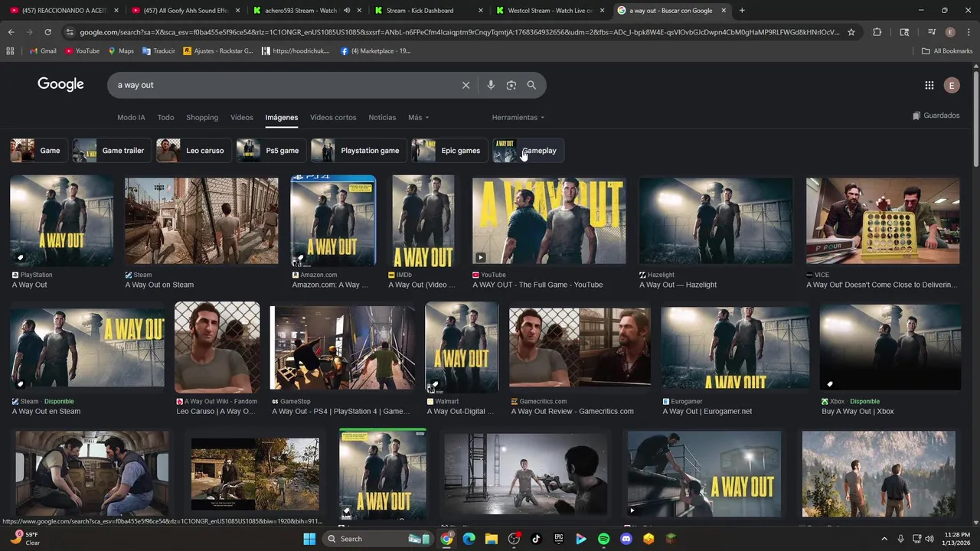Image resolution: width=980 pixels, height=551 pixels.
Task: Show hidden system tray icons
Action: point(884,539)
